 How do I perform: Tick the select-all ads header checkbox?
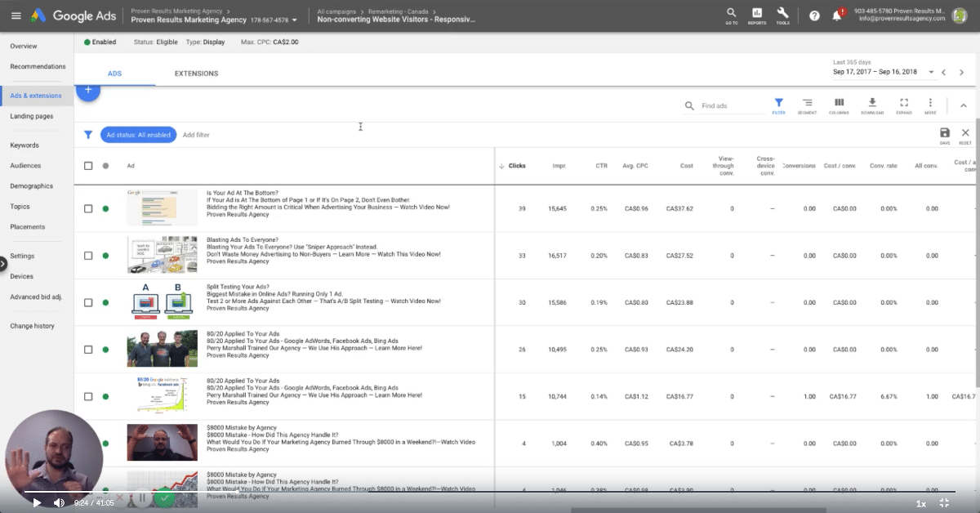coord(88,166)
